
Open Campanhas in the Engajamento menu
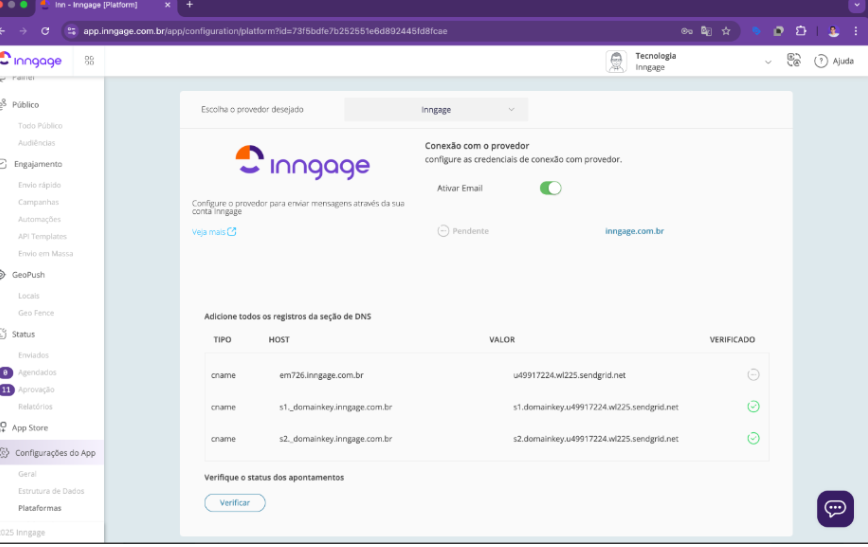pos(39,202)
